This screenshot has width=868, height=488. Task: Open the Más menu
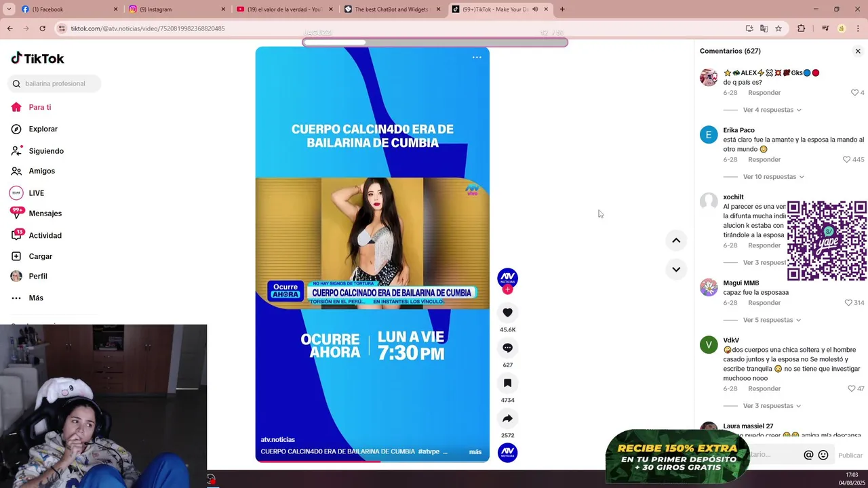[27, 298]
